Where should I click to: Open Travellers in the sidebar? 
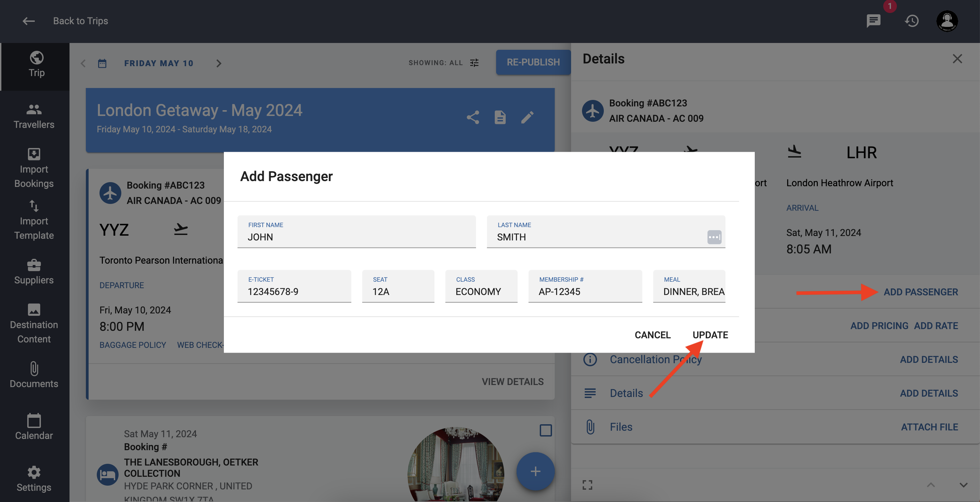(34, 116)
